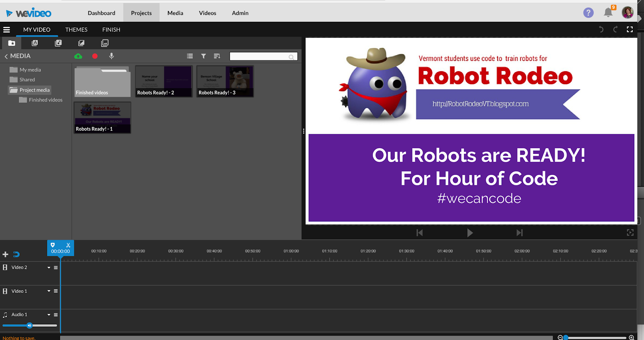Open the Admin tab
The width and height of the screenshot is (644, 340).
240,13
